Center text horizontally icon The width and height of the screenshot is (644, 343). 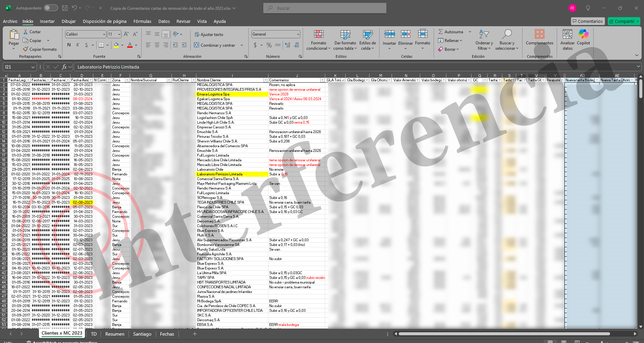157,45
